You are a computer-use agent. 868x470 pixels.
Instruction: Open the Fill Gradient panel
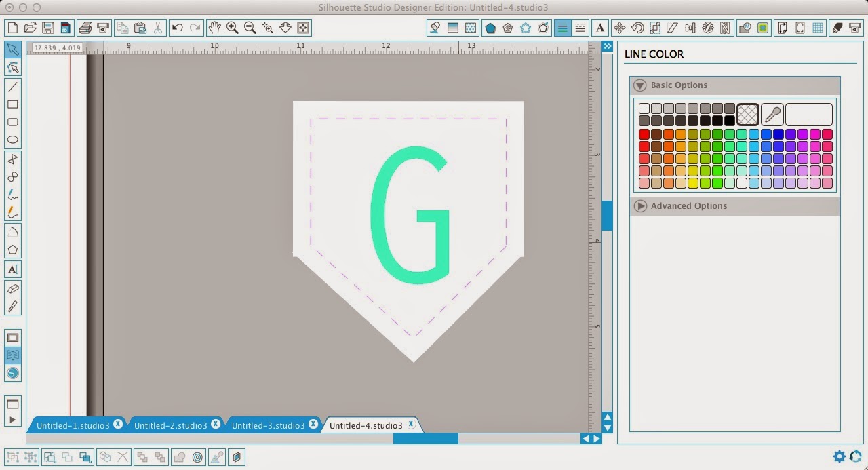453,28
